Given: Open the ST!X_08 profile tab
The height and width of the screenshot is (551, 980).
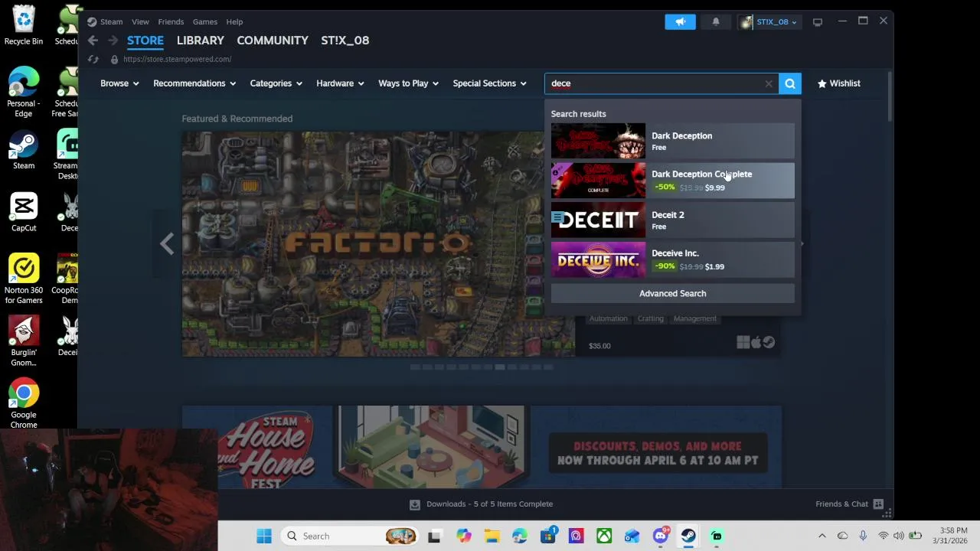Looking at the screenshot, I should 345,41.
